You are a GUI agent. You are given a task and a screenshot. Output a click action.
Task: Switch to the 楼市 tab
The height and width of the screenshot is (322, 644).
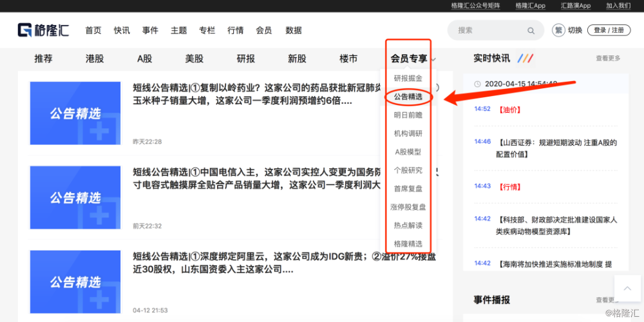tap(348, 59)
